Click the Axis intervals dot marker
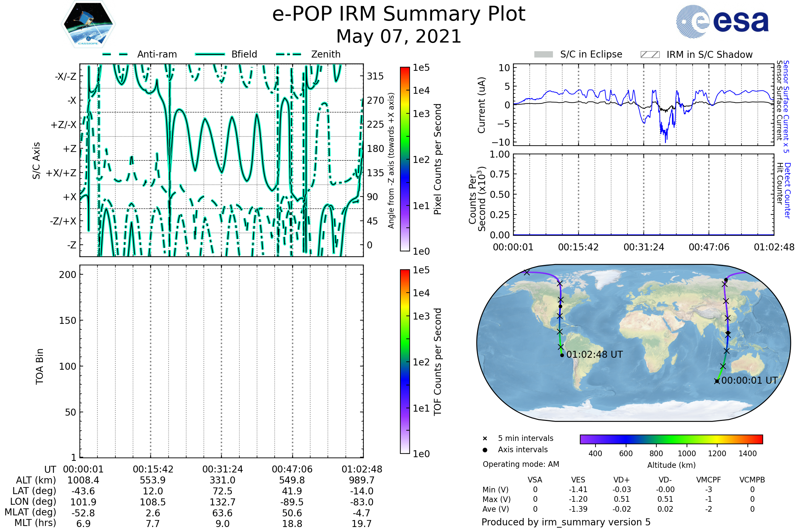The image size is (798, 532). pos(485,450)
